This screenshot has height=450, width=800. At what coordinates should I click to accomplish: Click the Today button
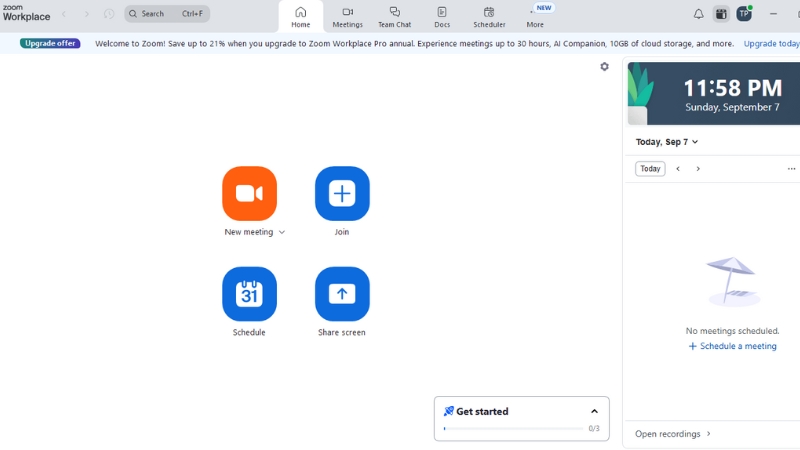650,168
